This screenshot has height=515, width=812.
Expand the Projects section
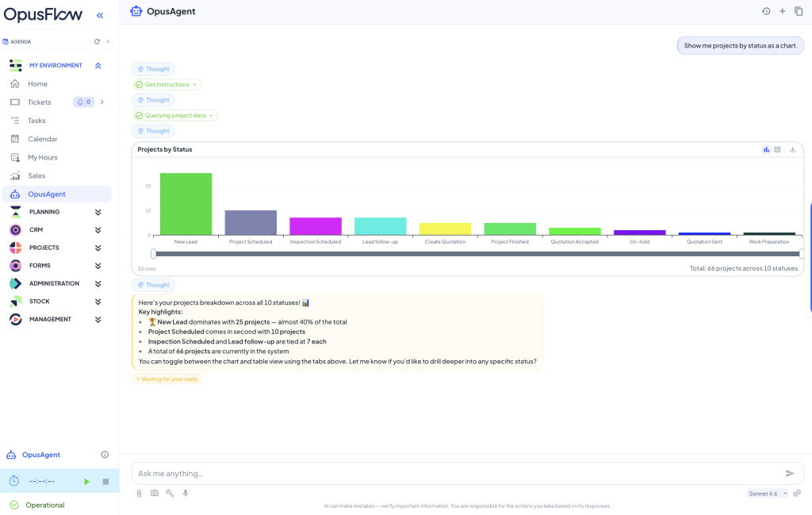(98, 248)
